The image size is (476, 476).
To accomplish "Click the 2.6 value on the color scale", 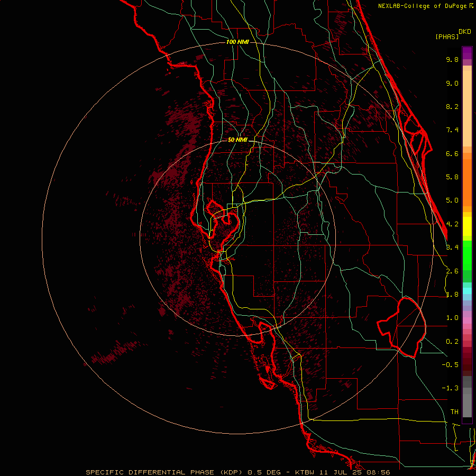I will click(452, 271).
